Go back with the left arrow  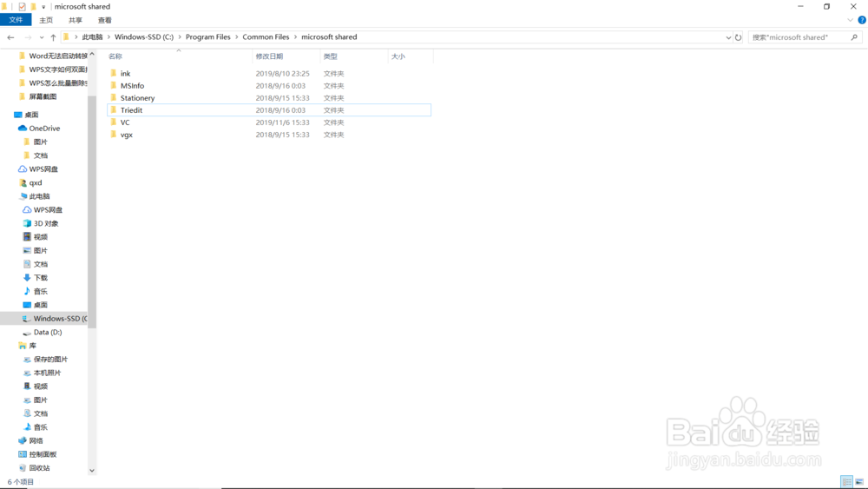pos(10,37)
